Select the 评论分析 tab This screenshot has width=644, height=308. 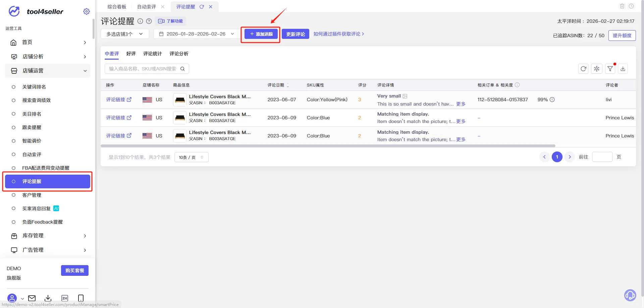click(179, 54)
